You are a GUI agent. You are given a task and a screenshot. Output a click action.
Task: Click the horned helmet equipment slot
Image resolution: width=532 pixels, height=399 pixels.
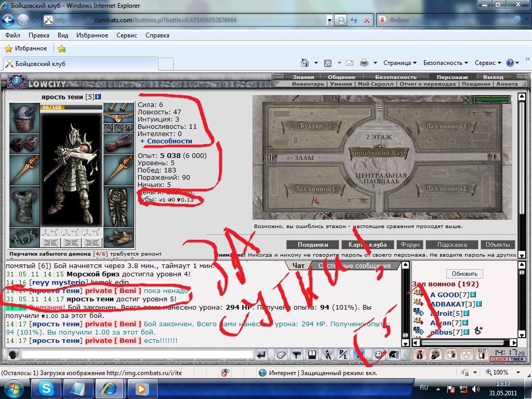(24, 118)
